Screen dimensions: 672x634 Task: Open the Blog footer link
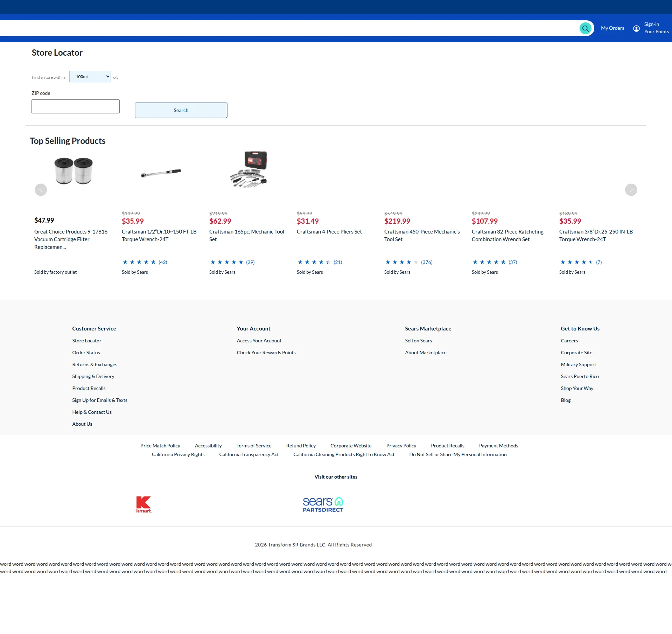566,400
